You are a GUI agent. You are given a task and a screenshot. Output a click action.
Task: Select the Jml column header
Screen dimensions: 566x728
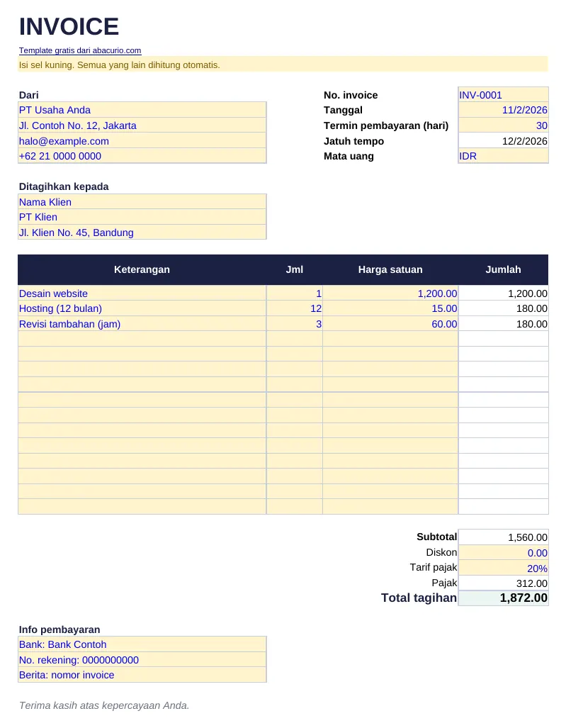pos(295,269)
